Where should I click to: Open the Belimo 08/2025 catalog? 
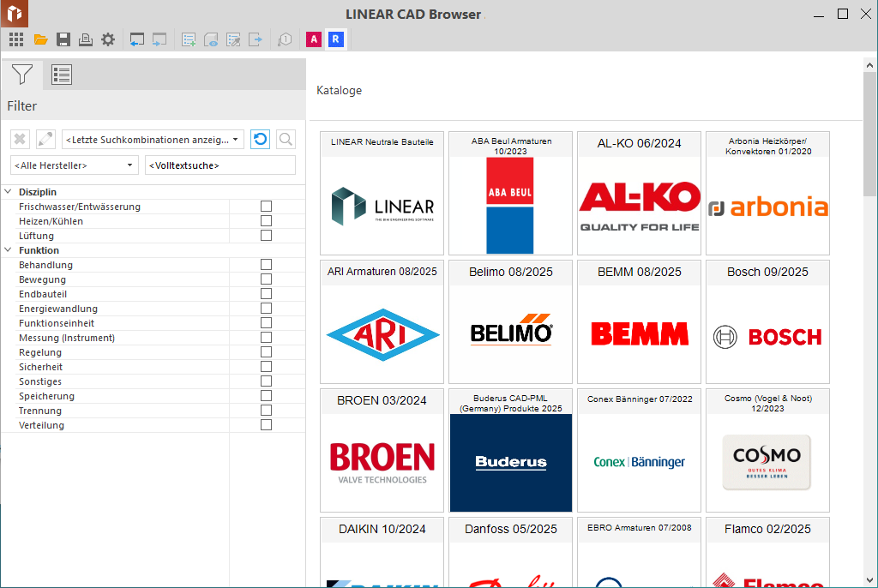tap(511, 321)
